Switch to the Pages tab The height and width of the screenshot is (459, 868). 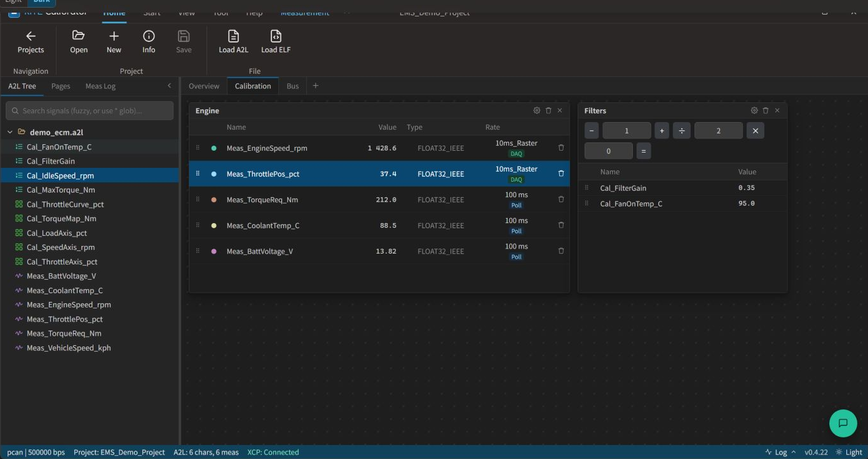pos(60,86)
